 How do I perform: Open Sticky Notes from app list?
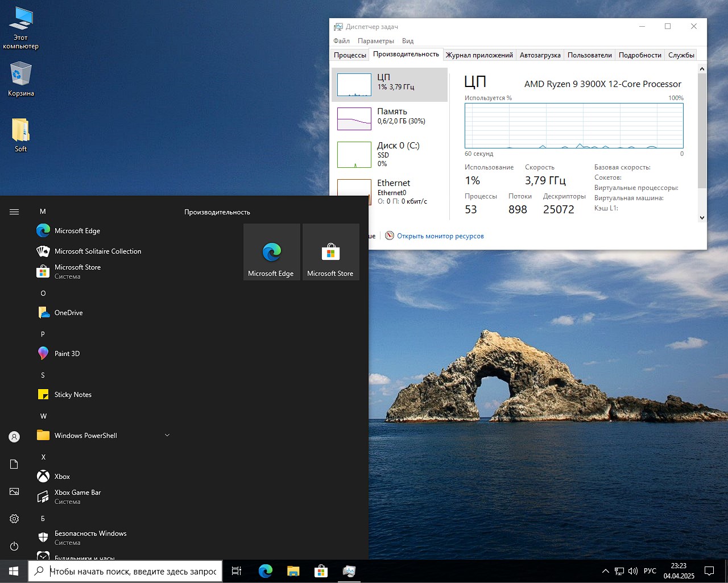73,395
